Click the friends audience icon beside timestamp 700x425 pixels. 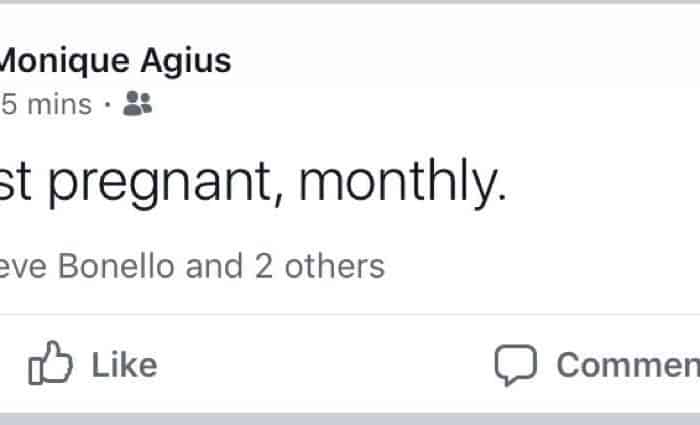pyautogui.click(x=137, y=104)
